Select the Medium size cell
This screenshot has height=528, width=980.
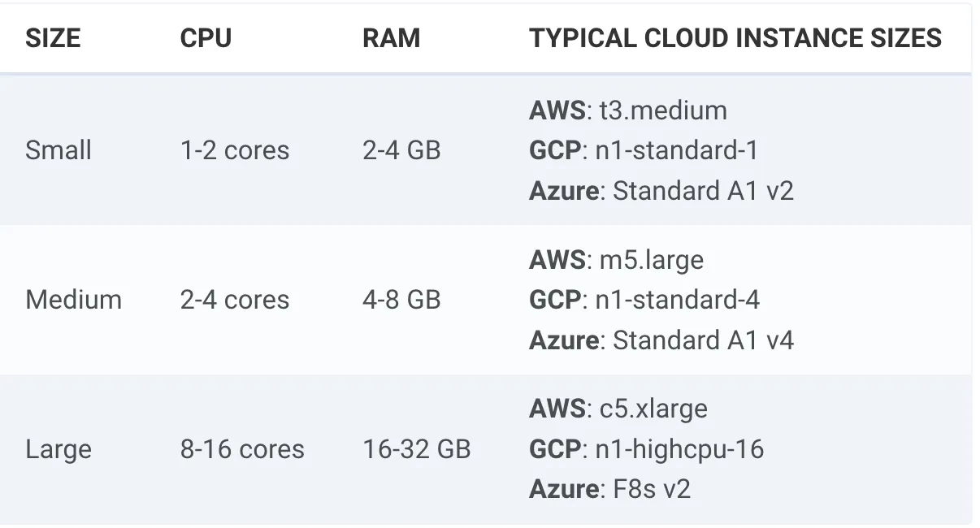73,300
